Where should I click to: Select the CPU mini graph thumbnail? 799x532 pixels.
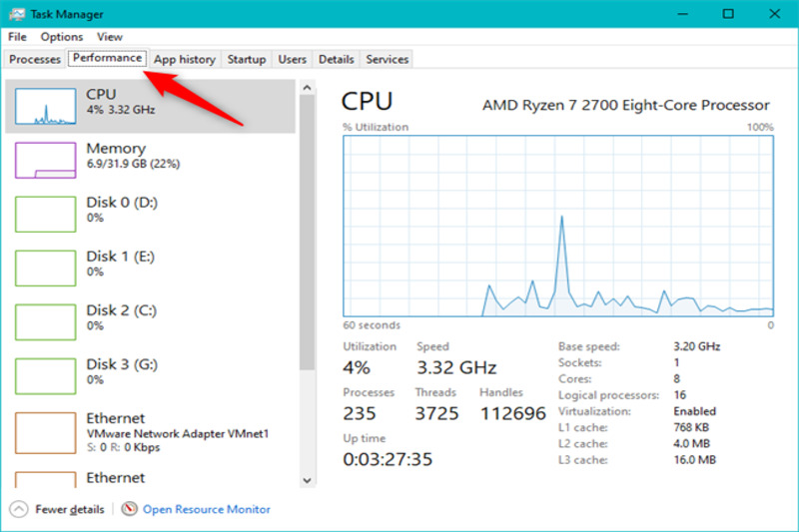(x=46, y=106)
